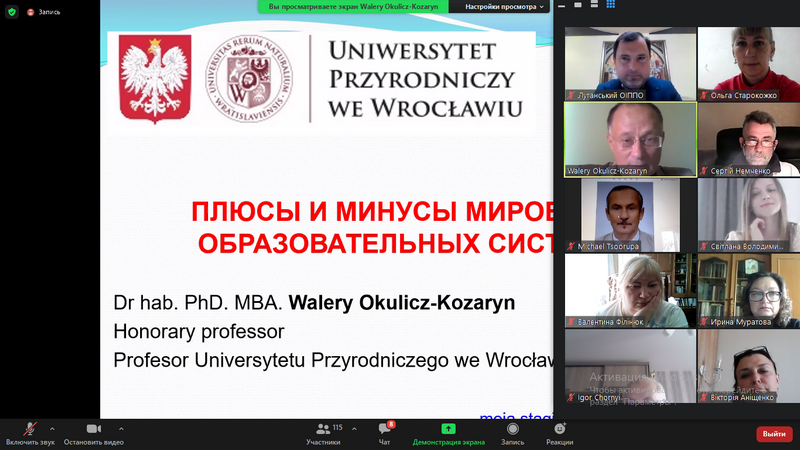Open video options arrow beside Остановить видео
This screenshot has width=800, height=450.
click(121, 429)
